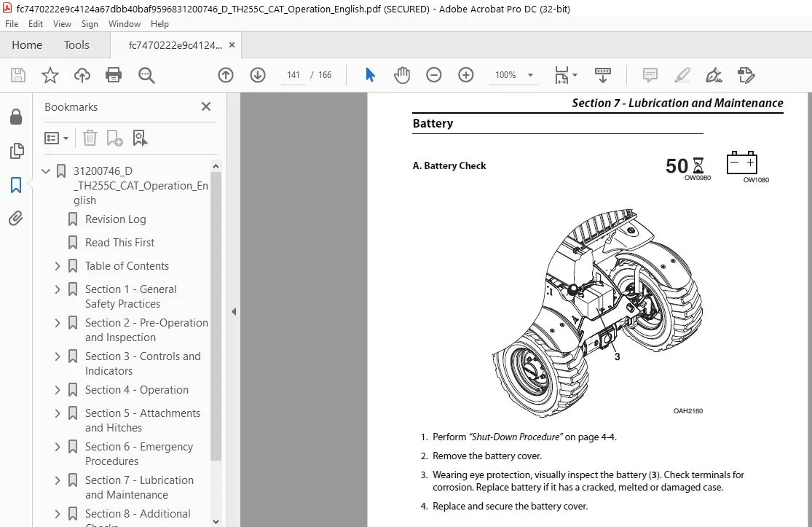Viewport: 812px width, 527px height.
Task: Add a sticky note comment
Action: [x=650, y=75]
